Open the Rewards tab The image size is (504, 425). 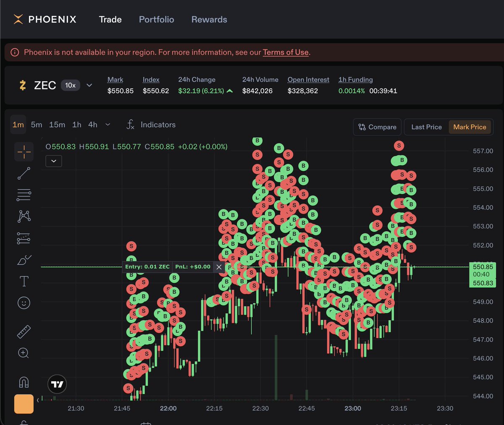(x=209, y=19)
